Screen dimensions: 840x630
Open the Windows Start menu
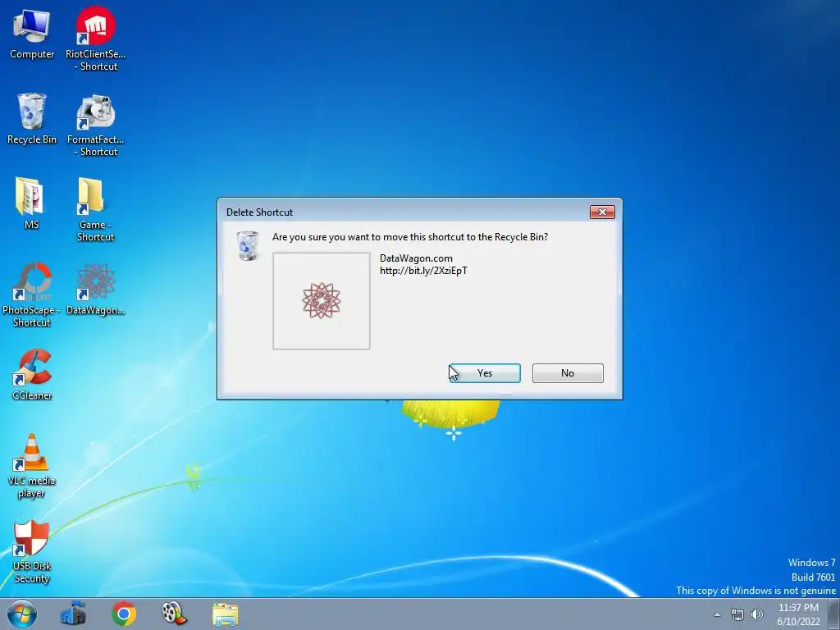[22, 614]
